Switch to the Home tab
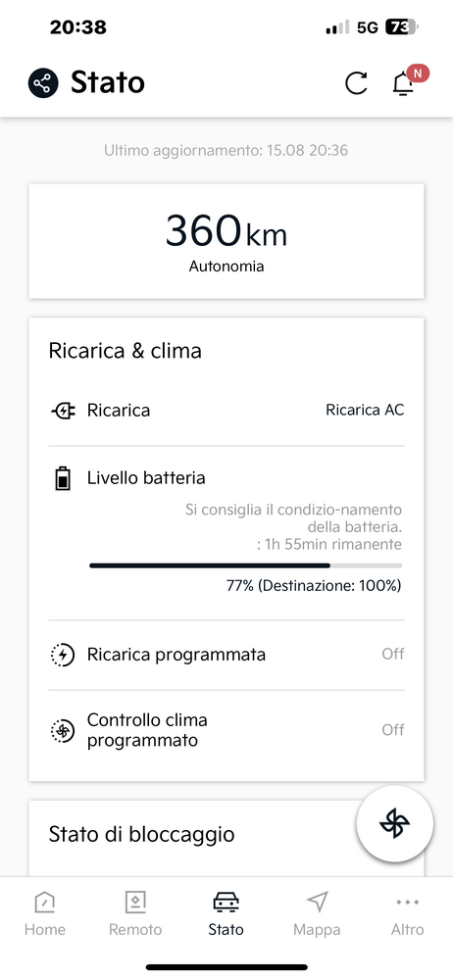Viewport: 453px width, 980px height. [45, 914]
